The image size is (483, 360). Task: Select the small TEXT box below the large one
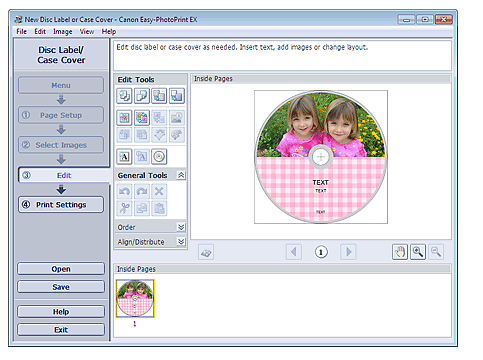pyautogui.click(x=321, y=191)
